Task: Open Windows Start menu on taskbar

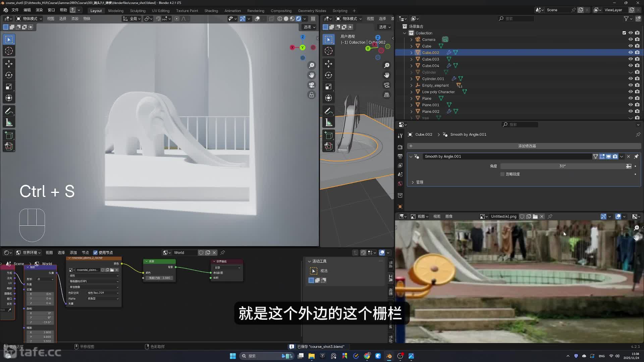Action: pyautogui.click(x=232, y=356)
